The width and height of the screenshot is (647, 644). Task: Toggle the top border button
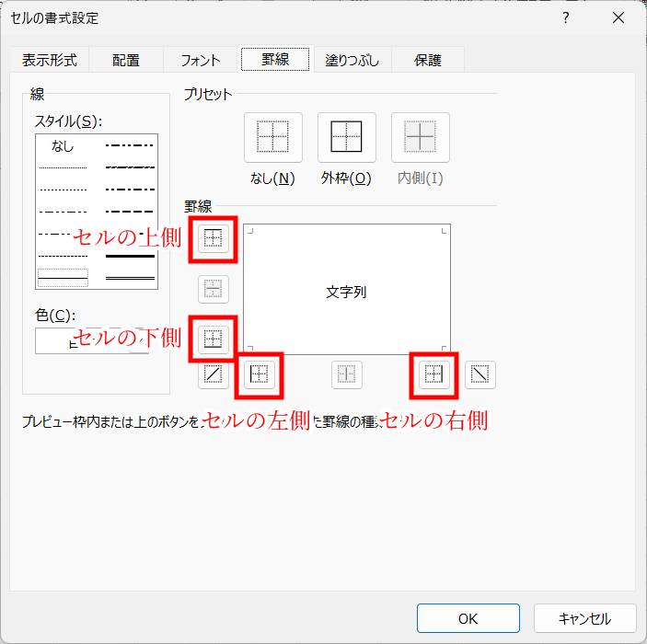pos(213,238)
